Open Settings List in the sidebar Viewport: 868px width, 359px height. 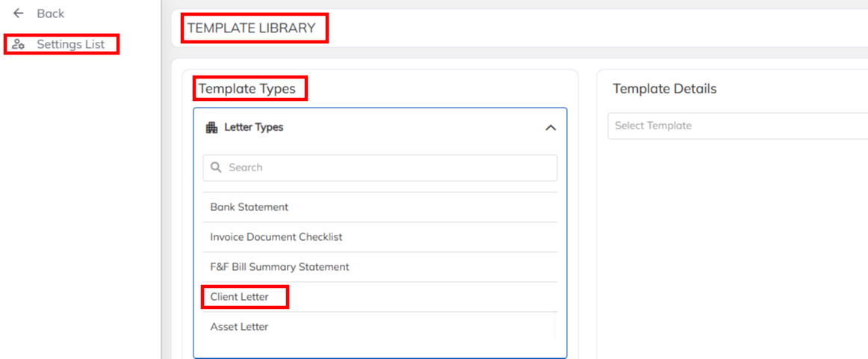coord(71,44)
